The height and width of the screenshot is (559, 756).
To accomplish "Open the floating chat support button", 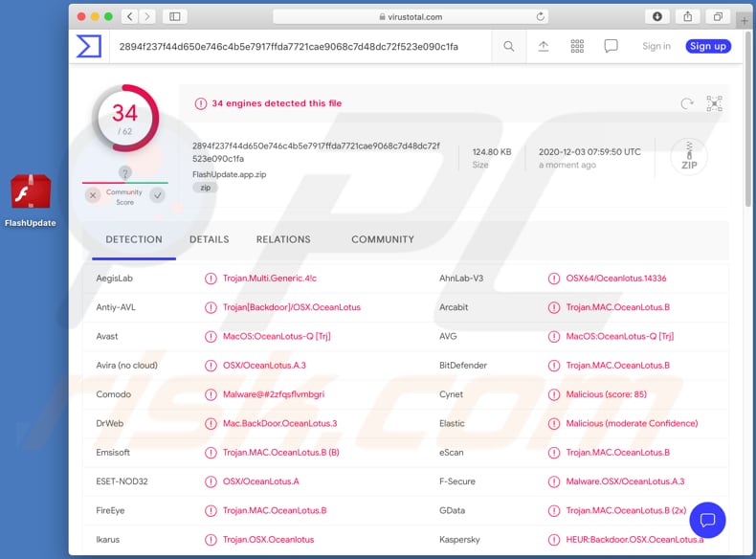I will pos(707,520).
